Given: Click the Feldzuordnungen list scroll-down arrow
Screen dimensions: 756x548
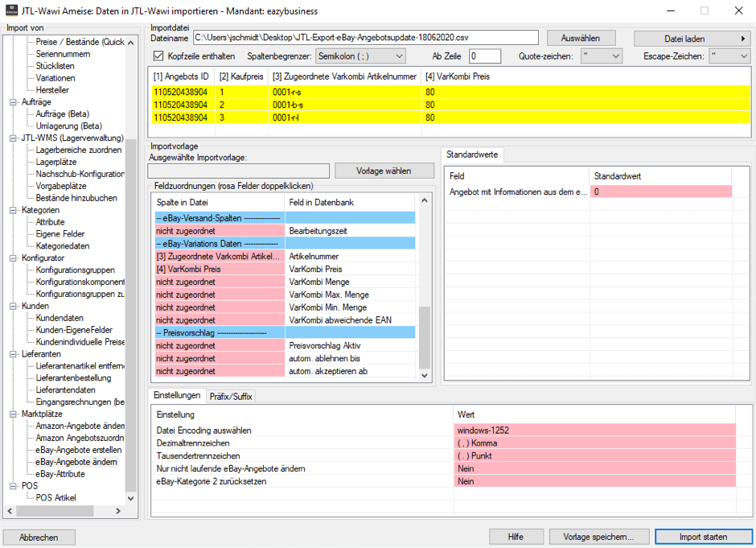Looking at the screenshot, I should (425, 375).
